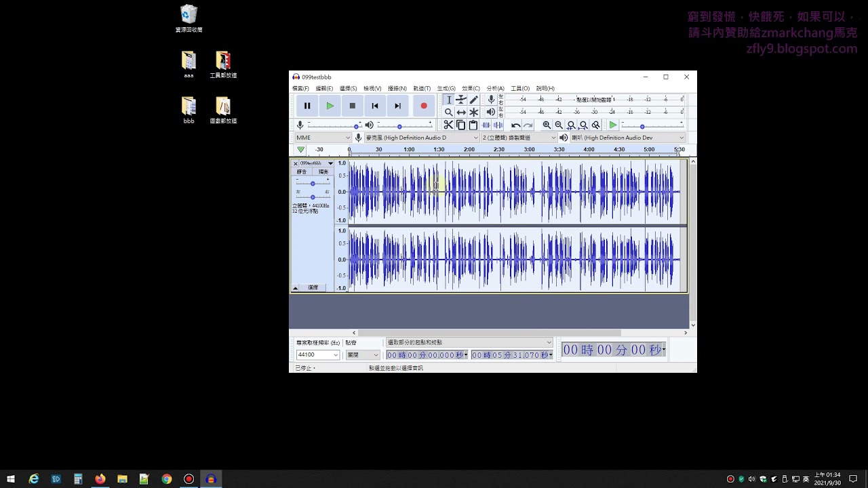The width and height of the screenshot is (868, 488).
Task: Click the track 選擇 select button
Action: [x=313, y=287]
